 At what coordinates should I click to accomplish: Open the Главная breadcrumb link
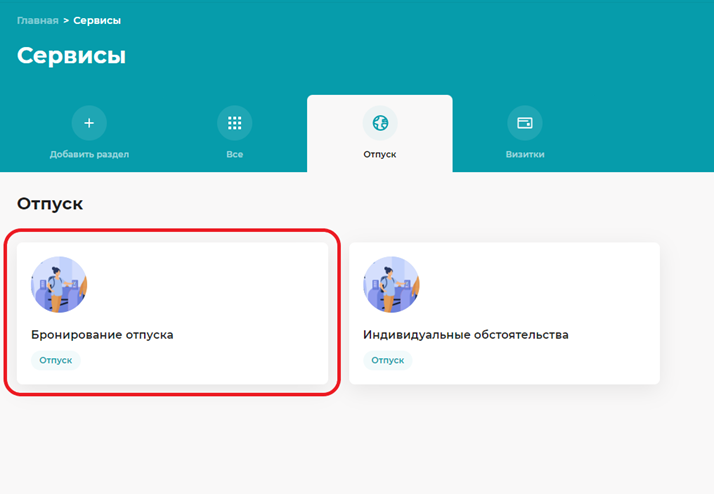click(37, 20)
